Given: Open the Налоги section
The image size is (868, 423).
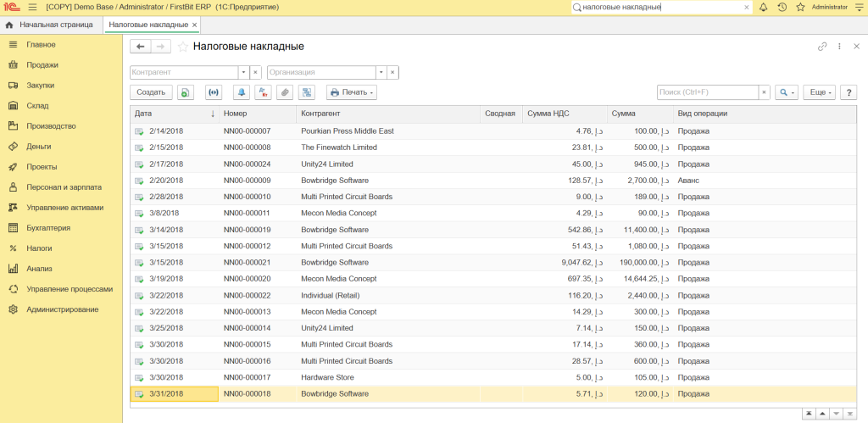Looking at the screenshot, I should [x=61, y=248].
